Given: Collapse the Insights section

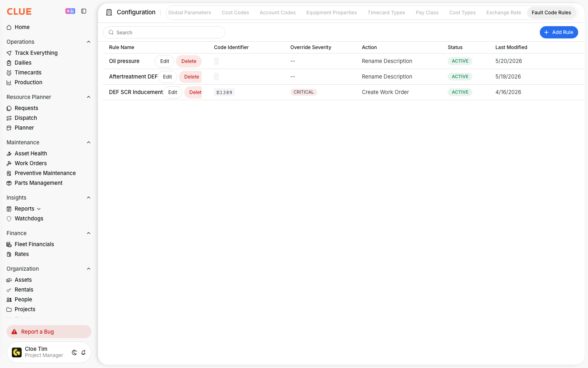Looking at the screenshot, I should coord(89,197).
